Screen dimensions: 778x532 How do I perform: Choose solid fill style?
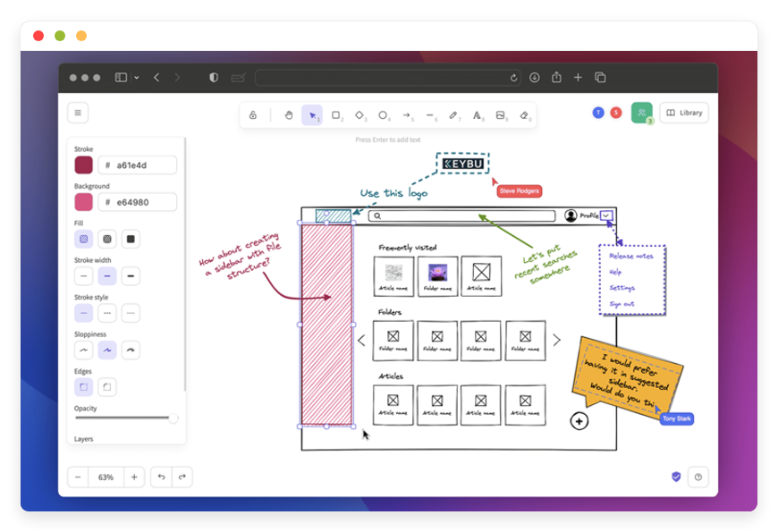coord(131,240)
